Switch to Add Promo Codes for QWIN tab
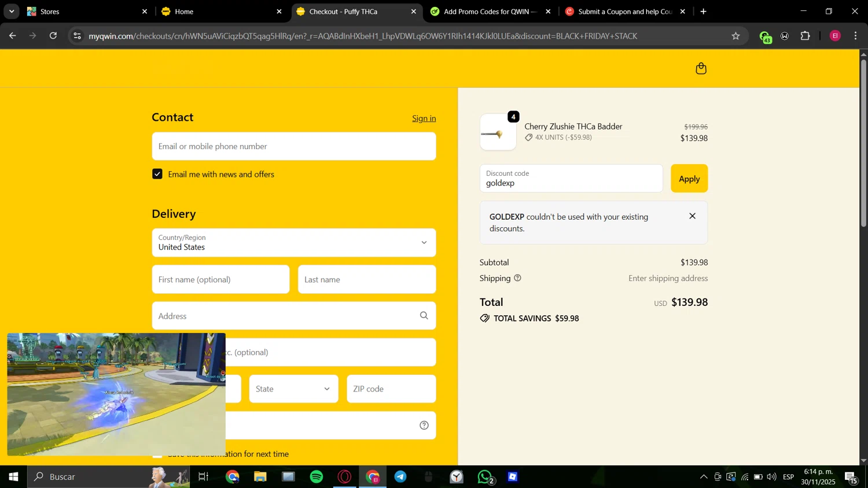This screenshot has height=488, width=868. point(491,12)
